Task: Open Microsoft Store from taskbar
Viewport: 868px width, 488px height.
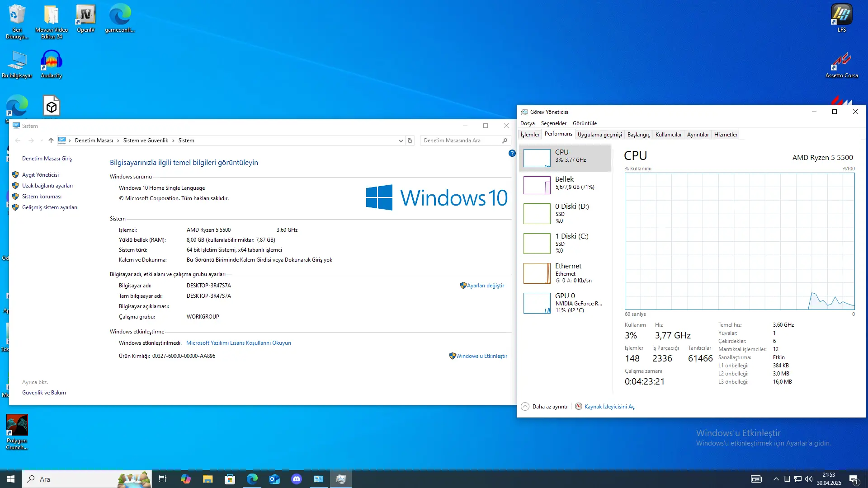Action: tap(230, 479)
